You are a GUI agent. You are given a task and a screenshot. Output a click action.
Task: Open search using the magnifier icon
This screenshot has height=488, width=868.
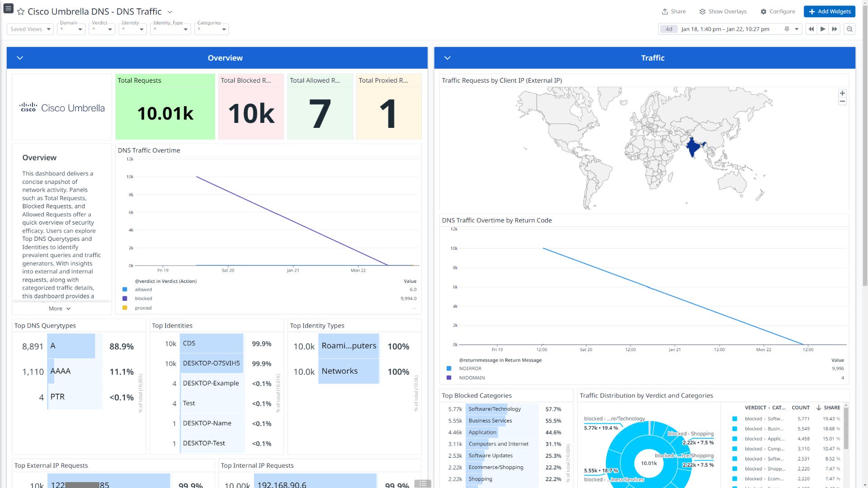point(849,29)
